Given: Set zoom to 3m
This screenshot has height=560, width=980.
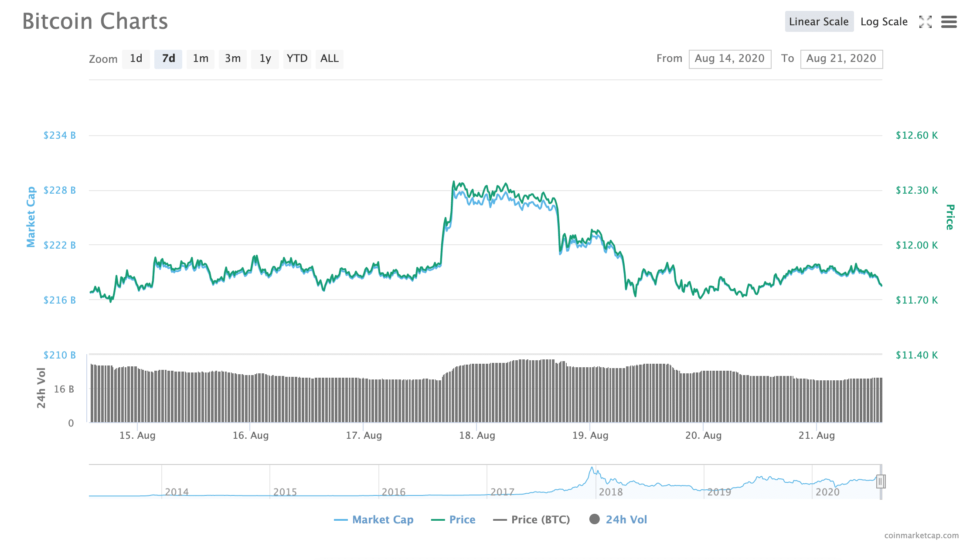Looking at the screenshot, I should click(233, 59).
